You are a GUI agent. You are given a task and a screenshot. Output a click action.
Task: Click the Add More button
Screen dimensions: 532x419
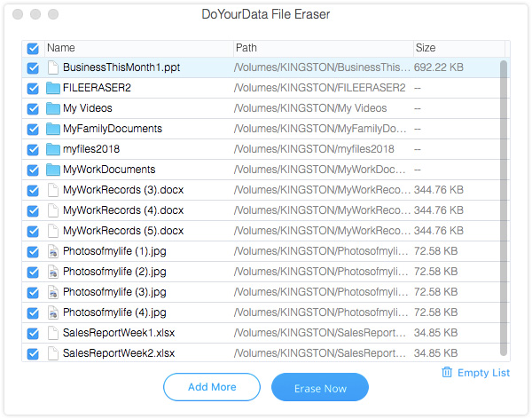point(212,387)
